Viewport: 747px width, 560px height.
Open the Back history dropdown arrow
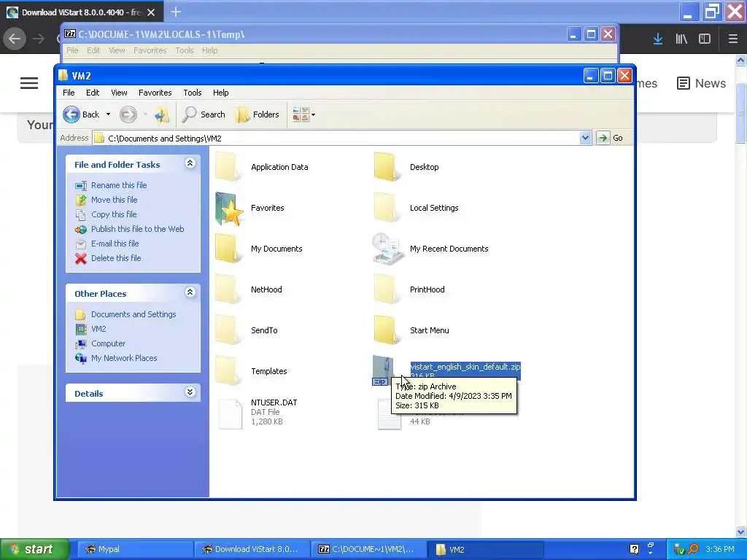pyautogui.click(x=108, y=114)
